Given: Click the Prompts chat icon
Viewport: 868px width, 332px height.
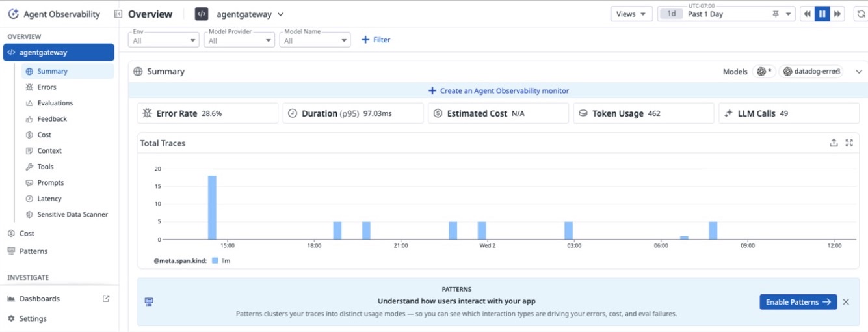Looking at the screenshot, I should [29, 183].
